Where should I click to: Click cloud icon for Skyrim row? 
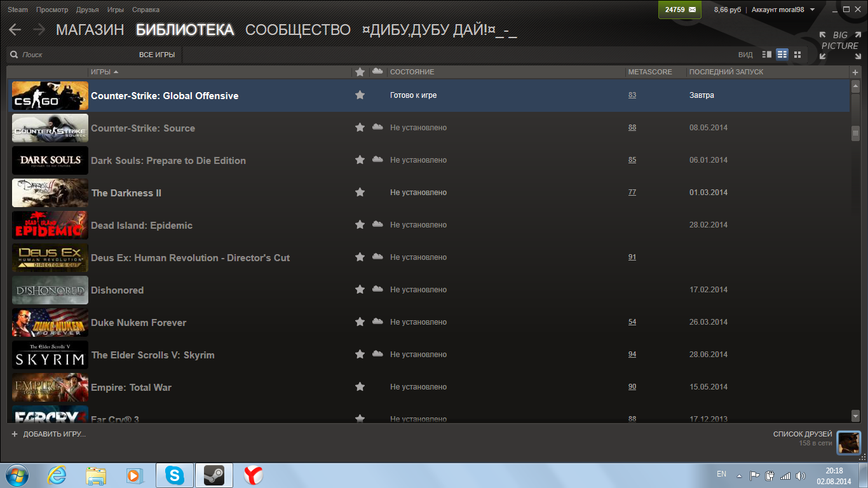(377, 353)
